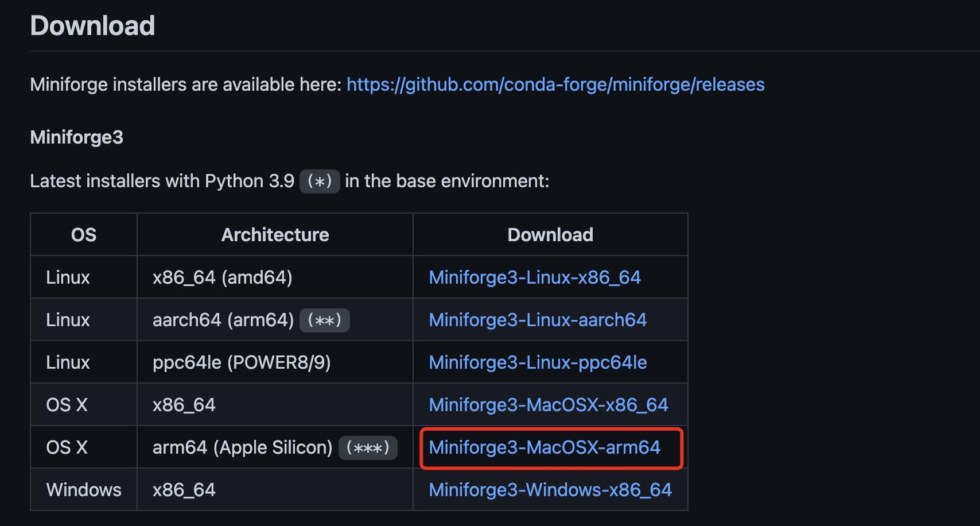980x526 pixels.
Task: Download Miniforge3-Linux-x86_64 installer
Action: click(535, 277)
